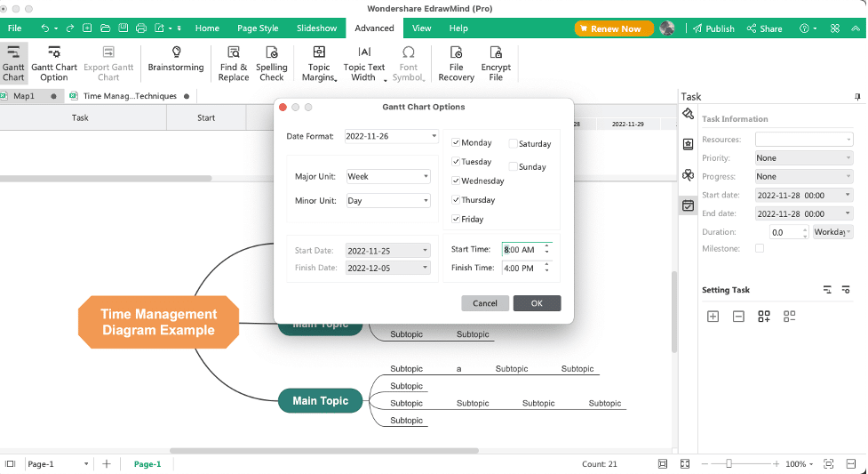This screenshot has height=474, width=868.
Task: Switch to the Home tab
Action: [207, 28]
